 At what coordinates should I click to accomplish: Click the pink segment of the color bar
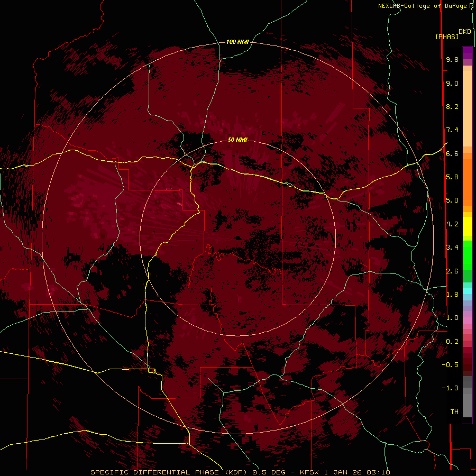(x=467, y=321)
